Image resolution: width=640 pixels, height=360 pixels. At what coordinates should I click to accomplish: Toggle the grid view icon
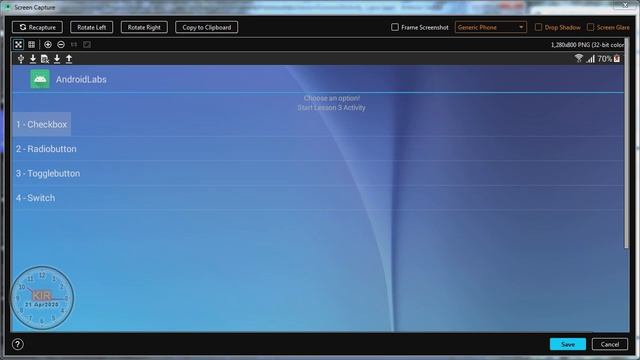[31, 44]
